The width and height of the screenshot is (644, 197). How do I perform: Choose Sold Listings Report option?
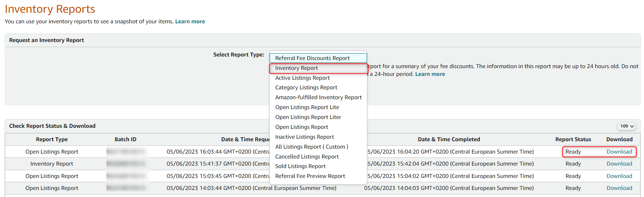coord(300,166)
